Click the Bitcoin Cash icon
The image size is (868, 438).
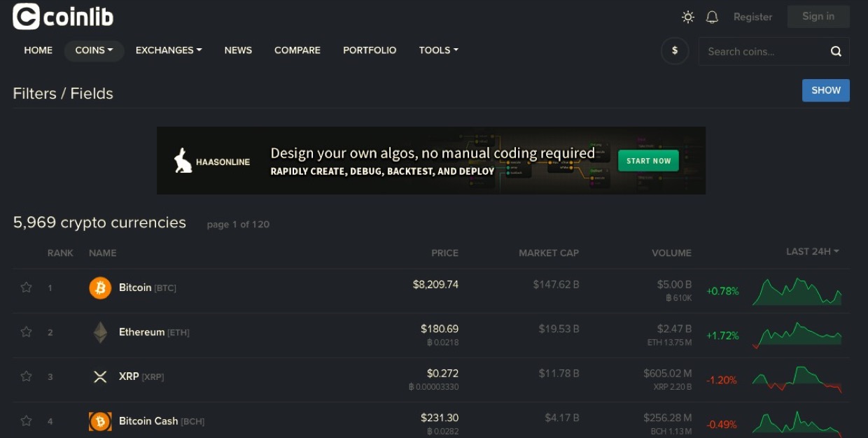point(100,421)
